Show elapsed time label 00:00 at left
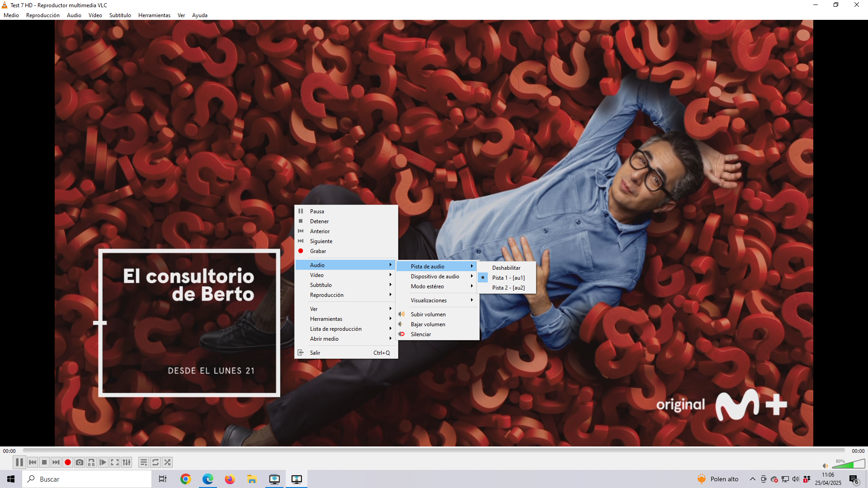This screenshot has width=868, height=488. pyautogui.click(x=9, y=451)
